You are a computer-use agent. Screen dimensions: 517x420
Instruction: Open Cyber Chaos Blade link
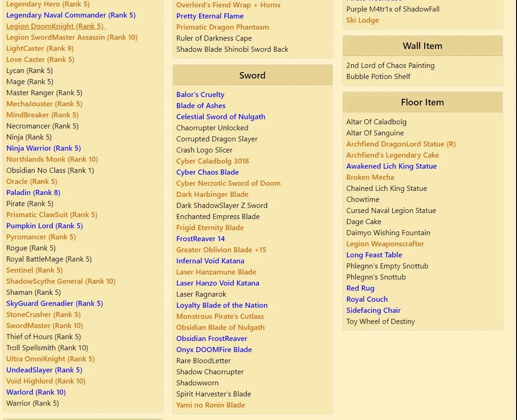click(208, 172)
